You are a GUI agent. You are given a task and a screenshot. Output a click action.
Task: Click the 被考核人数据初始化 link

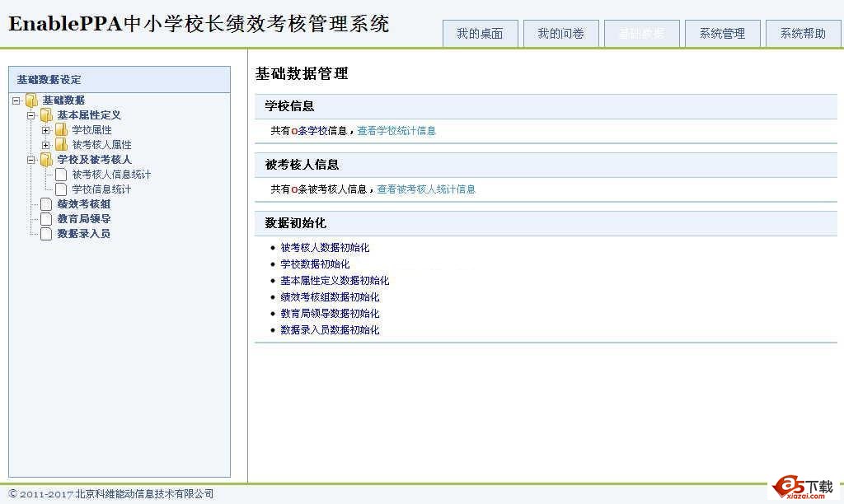click(323, 247)
